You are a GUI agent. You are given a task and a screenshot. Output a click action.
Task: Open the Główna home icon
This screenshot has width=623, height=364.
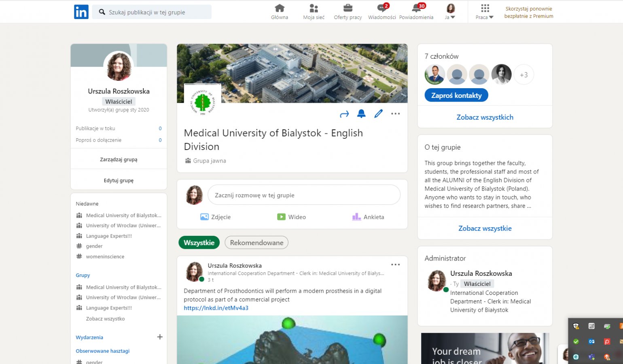click(x=280, y=8)
